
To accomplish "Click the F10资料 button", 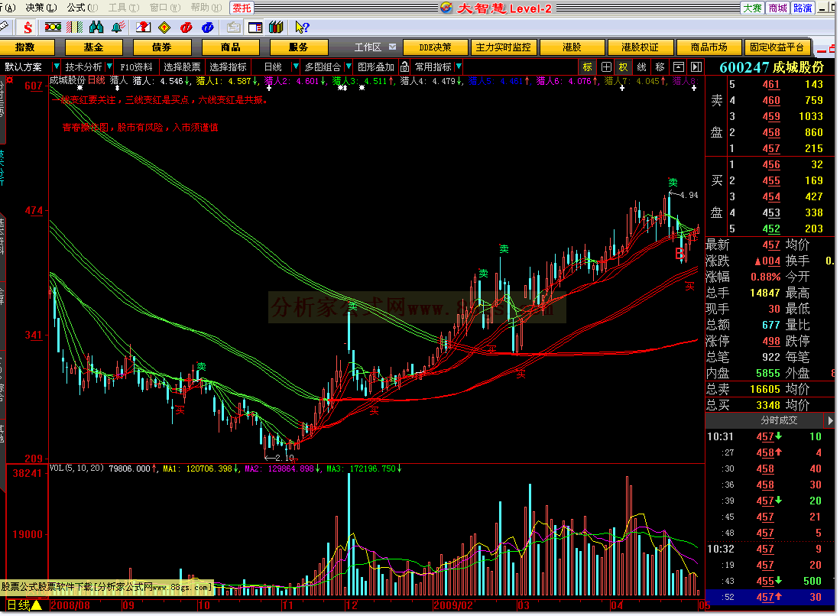I will click(x=137, y=67).
